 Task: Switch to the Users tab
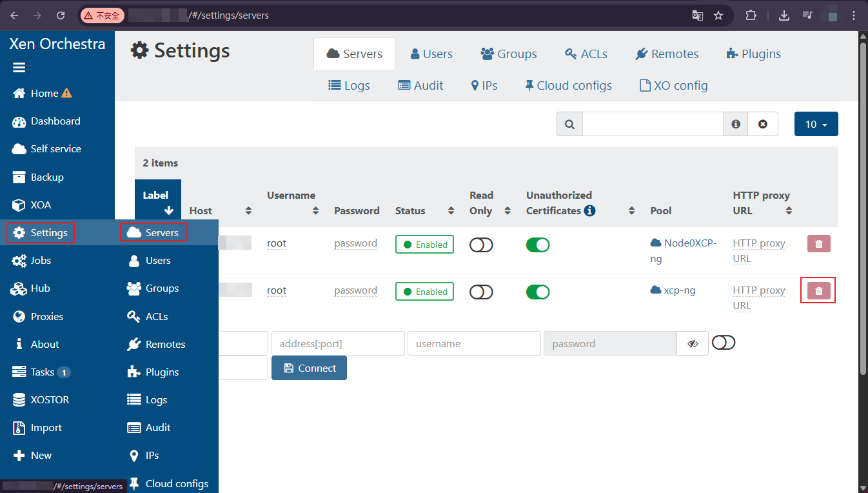[431, 54]
